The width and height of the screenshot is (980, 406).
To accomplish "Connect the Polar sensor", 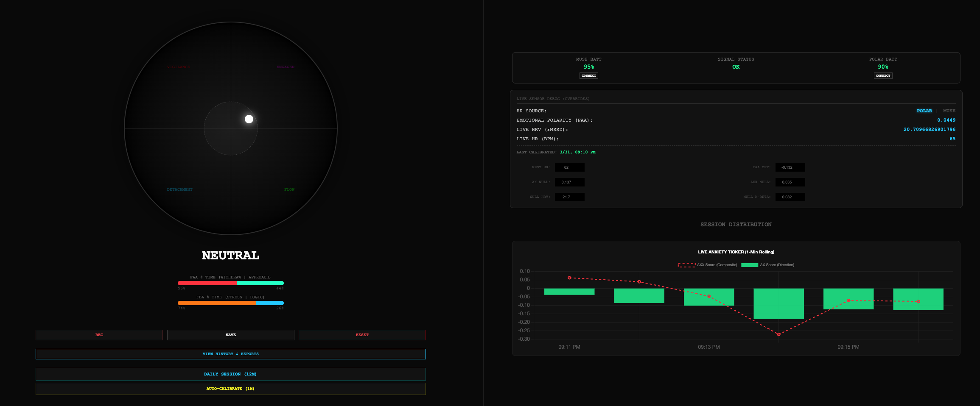I will (x=883, y=75).
